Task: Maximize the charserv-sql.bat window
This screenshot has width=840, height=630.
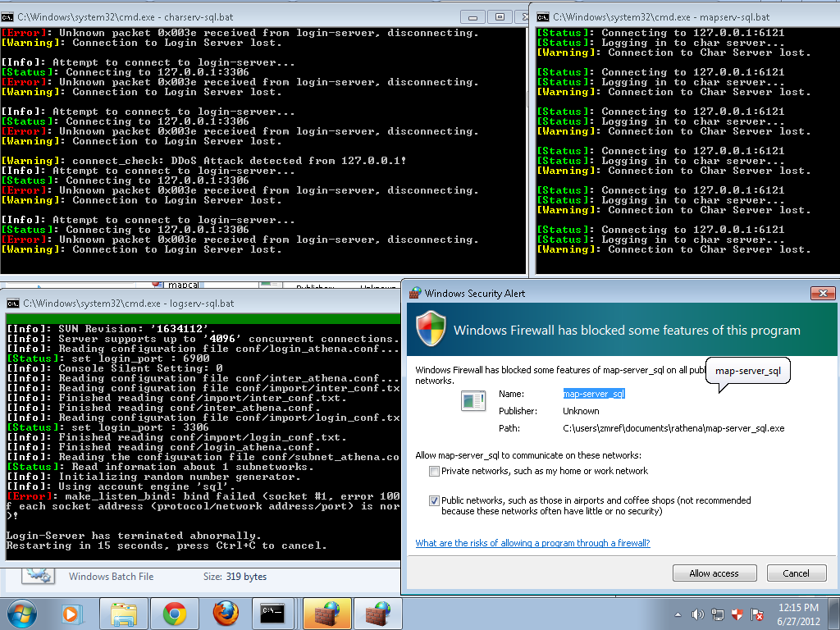Action: (x=500, y=17)
